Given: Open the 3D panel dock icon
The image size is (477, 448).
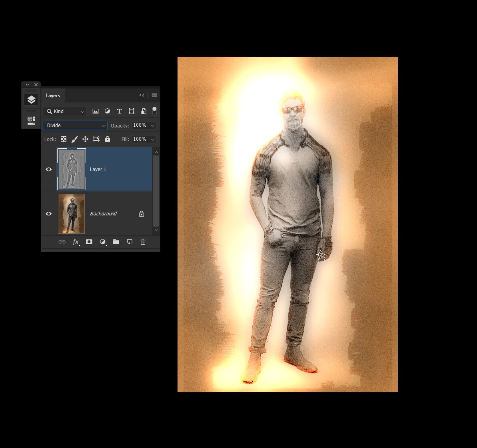Looking at the screenshot, I should tap(31, 120).
